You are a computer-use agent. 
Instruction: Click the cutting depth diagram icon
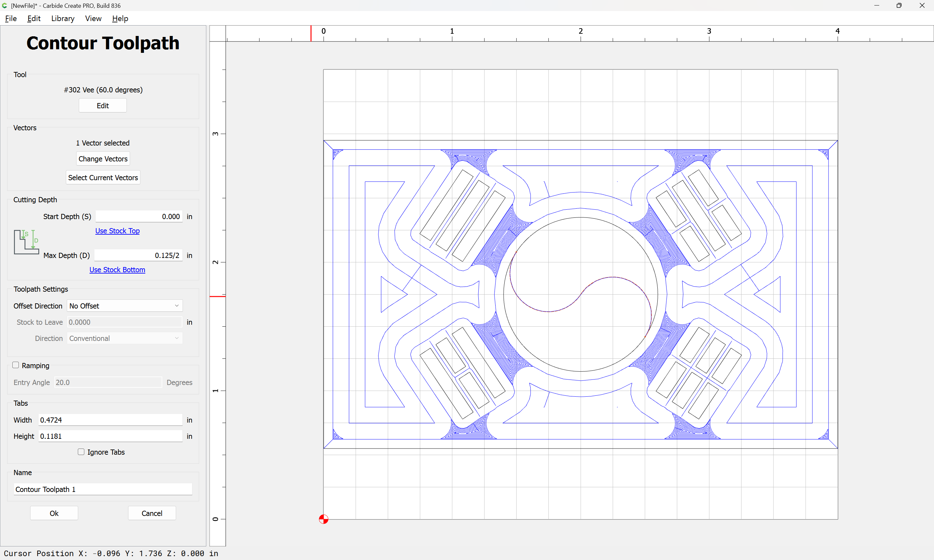coord(26,242)
